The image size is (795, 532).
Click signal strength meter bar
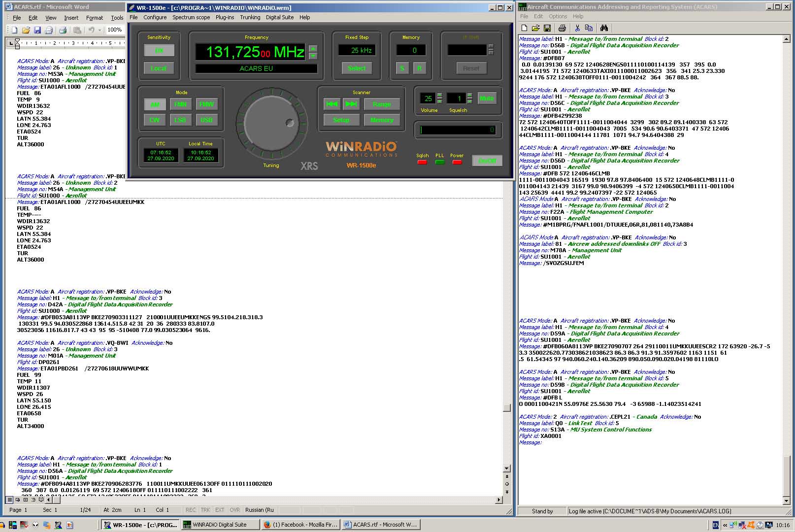(458, 130)
